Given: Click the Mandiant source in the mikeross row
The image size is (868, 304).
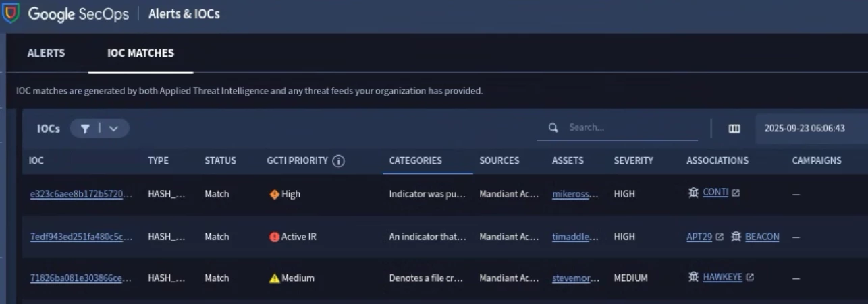Looking at the screenshot, I should point(509,194).
